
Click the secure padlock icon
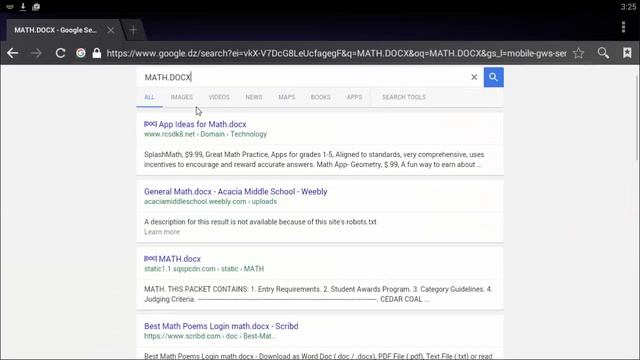(97, 53)
